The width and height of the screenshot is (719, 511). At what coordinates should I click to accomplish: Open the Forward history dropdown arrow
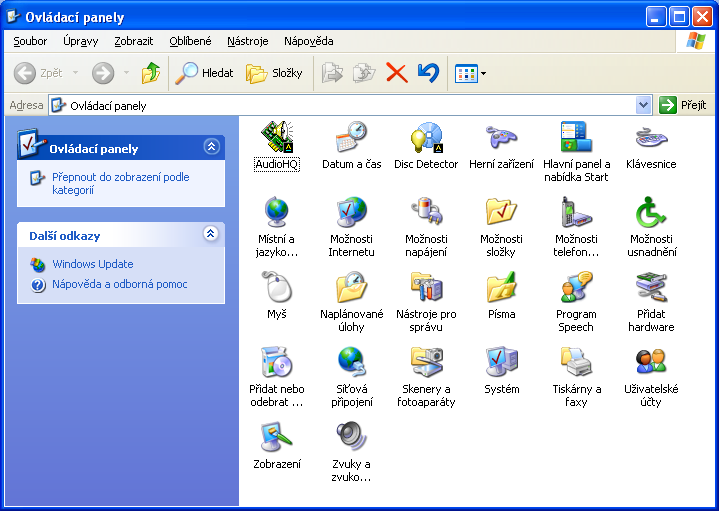(x=126, y=73)
